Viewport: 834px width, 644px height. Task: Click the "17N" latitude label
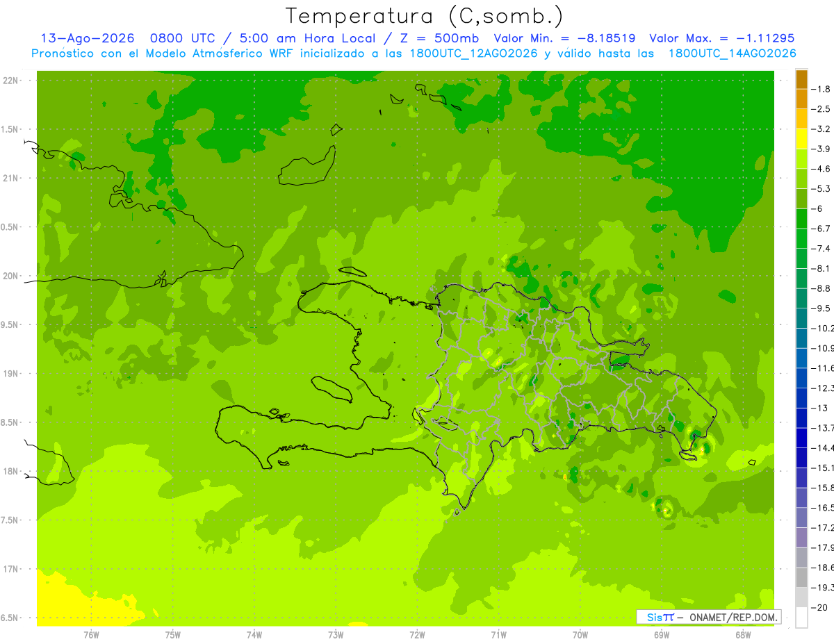click(11, 570)
